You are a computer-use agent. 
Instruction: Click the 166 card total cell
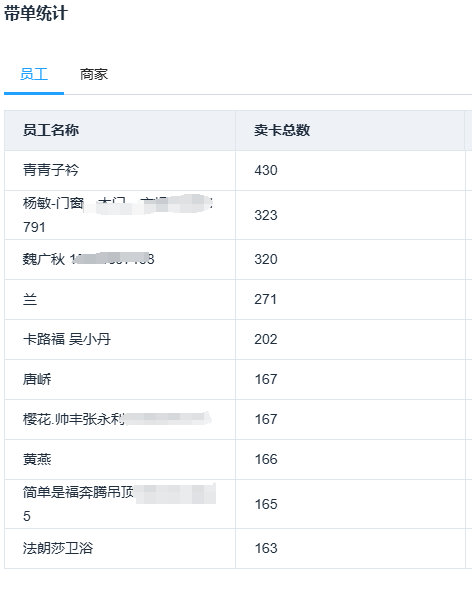350,460
